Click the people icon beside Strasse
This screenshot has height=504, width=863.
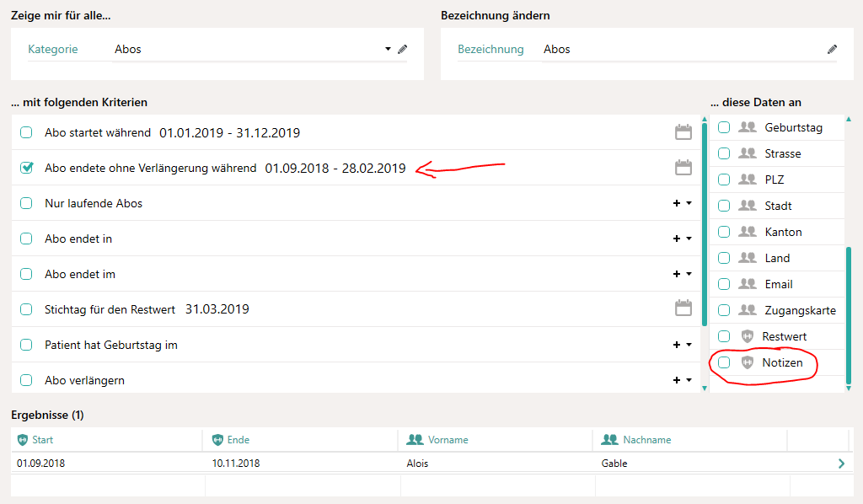pos(747,153)
